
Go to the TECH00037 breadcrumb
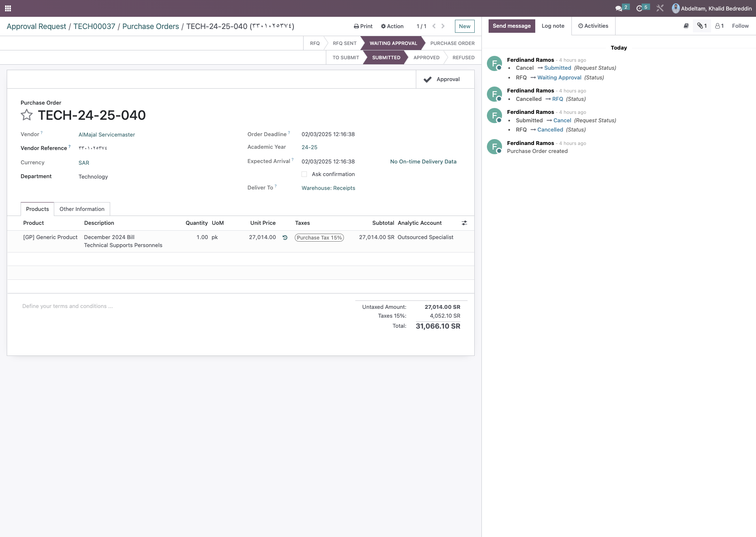tap(94, 26)
